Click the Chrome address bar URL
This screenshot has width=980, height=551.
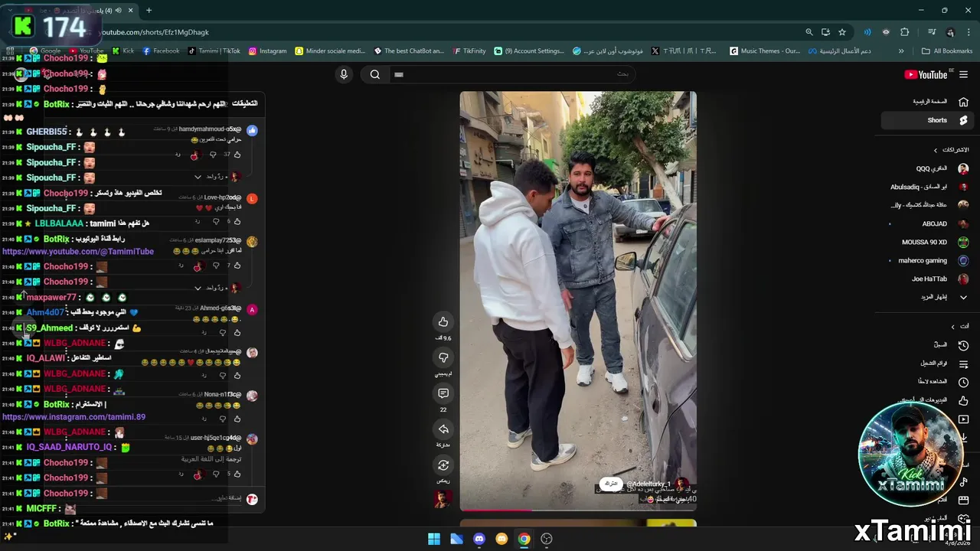155,32
